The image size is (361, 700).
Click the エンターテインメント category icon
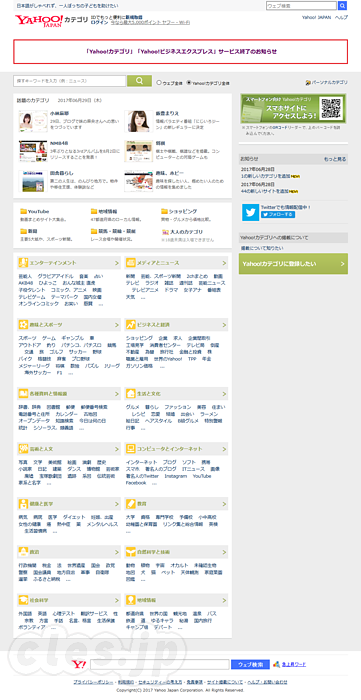coord(23,262)
